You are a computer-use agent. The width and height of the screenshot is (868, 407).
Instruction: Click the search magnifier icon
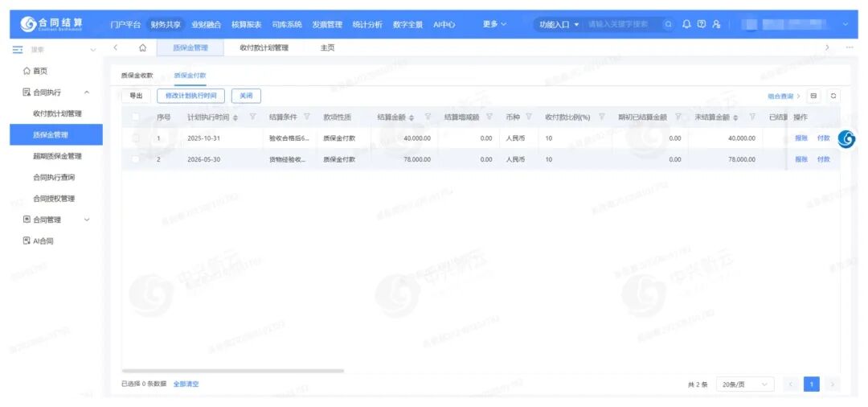[668, 24]
